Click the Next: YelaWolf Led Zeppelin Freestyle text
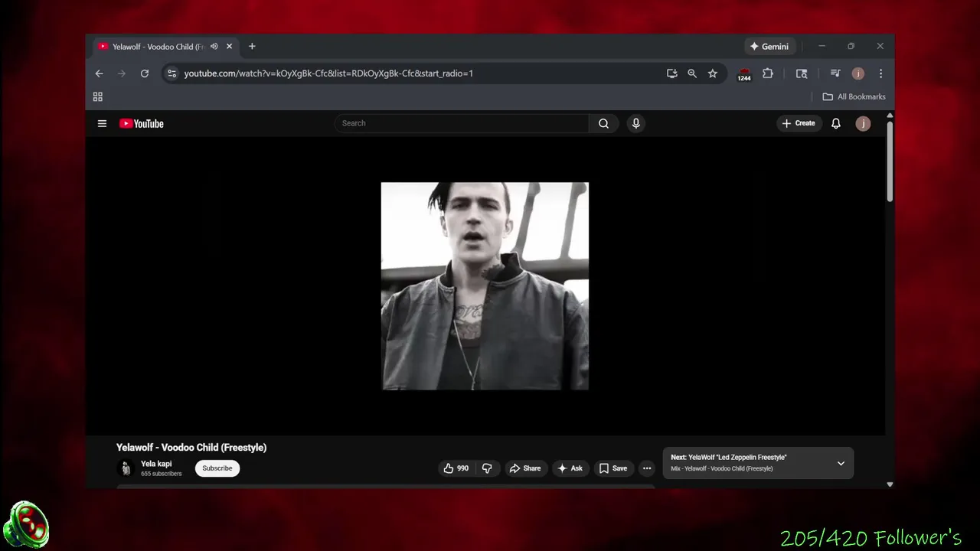Screen dimensions: 980x551 (729, 458)
